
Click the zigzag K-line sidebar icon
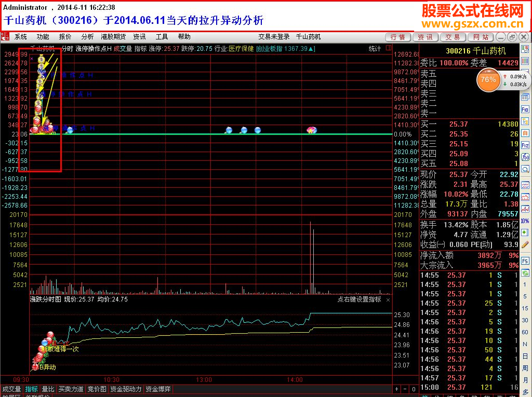click(x=525, y=209)
